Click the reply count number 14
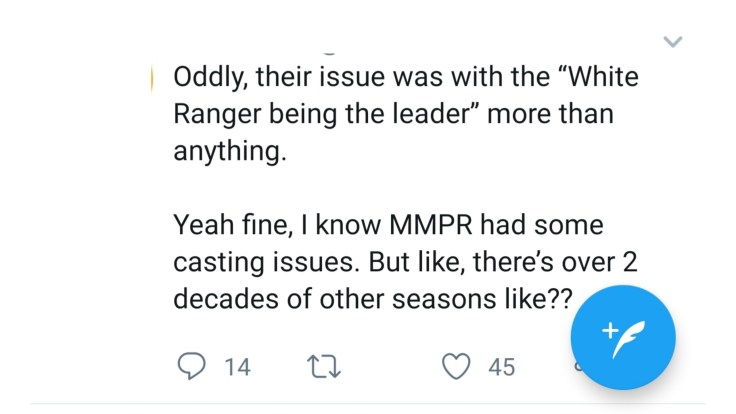Viewport: 736px width, 414px height. (x=237, y=367)
